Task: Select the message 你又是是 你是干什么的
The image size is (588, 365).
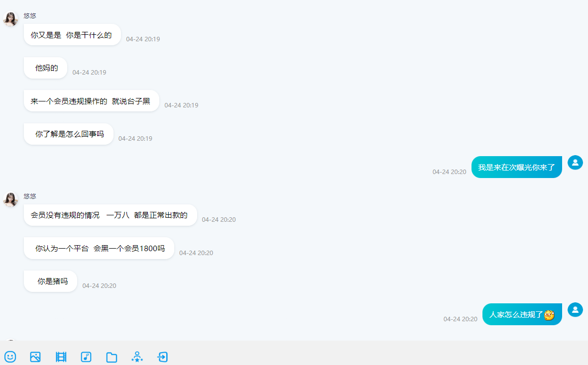Action: pyautogui.click(x=72, y=35)
